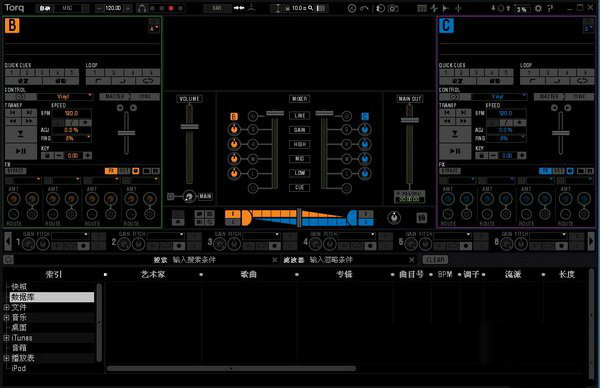The image size is (600, 388).
Task: Open sampler slot 1 dropdown
Action: (70, 235)
